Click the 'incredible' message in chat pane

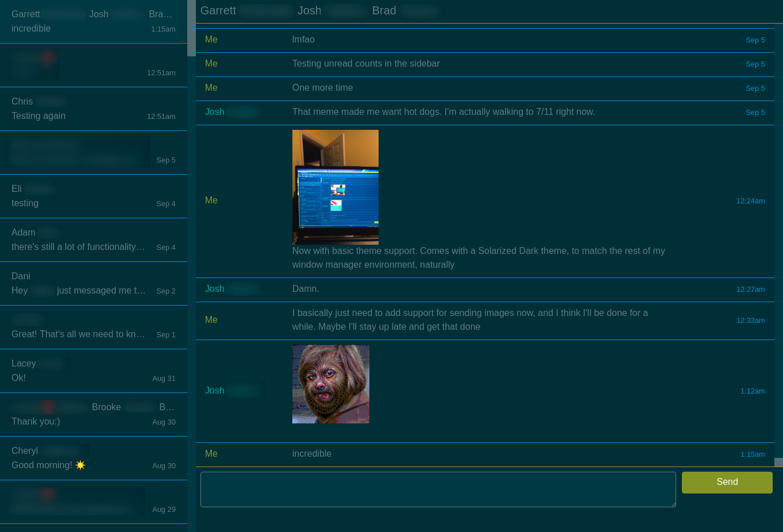pyautogui.click(x=312, y=454)
